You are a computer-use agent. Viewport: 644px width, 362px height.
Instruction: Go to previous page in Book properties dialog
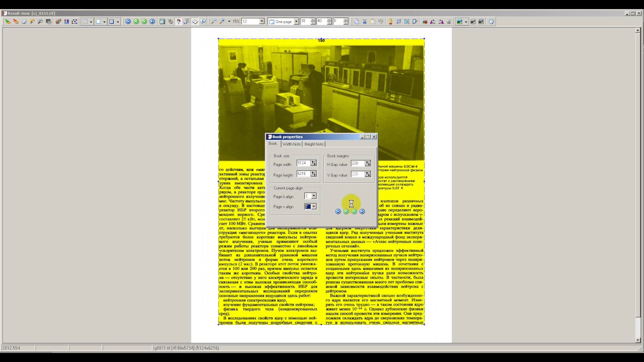[346, 212]
